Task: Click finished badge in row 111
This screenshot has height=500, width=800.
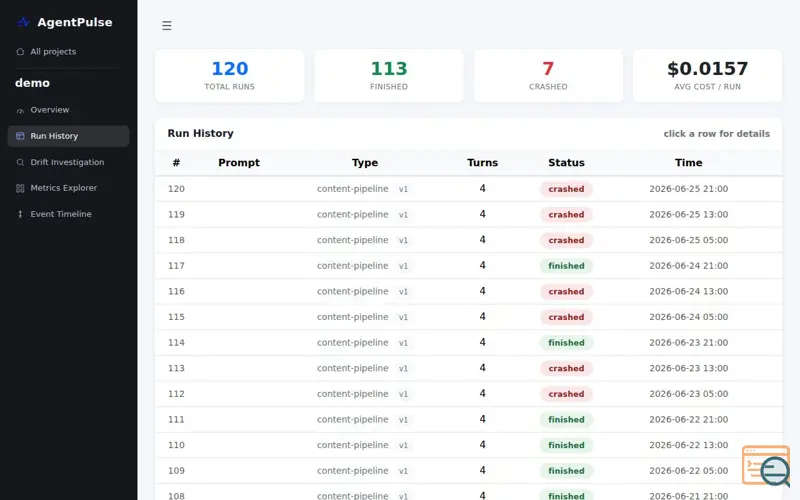Action: pos(566,419)
